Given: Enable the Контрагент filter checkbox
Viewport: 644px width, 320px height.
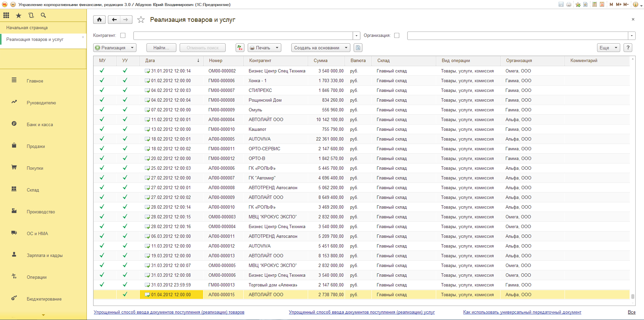Looking at the screenshot, I should [x=123, y=35].
